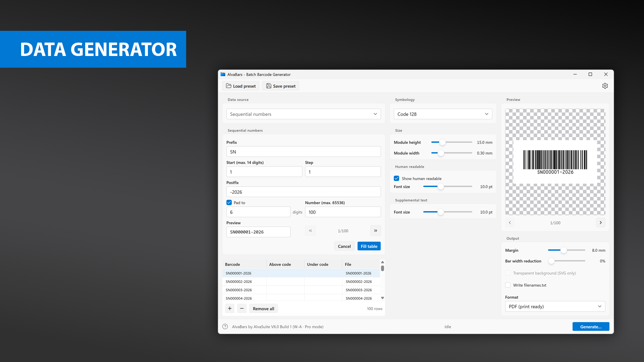Image resolution: width=644 pixels, height=362 pixels.
Task: Show previous barcode in preview pane
Action: [x=510, y=223]
